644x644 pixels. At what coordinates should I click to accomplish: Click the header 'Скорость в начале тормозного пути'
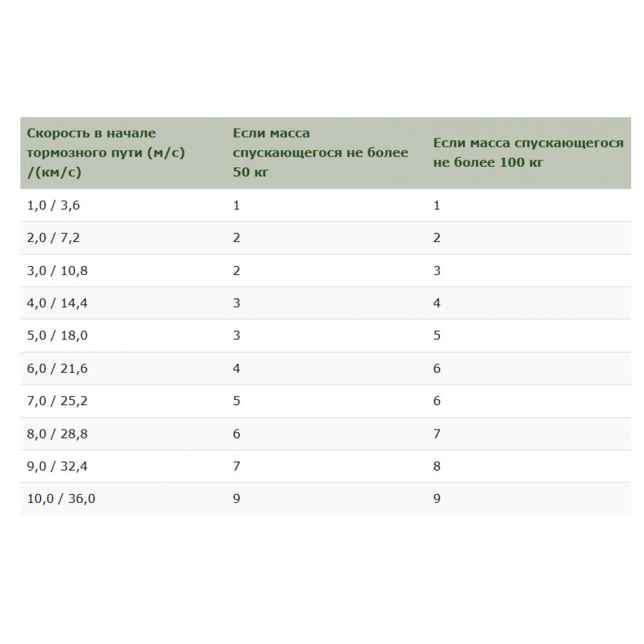point(106,153)
